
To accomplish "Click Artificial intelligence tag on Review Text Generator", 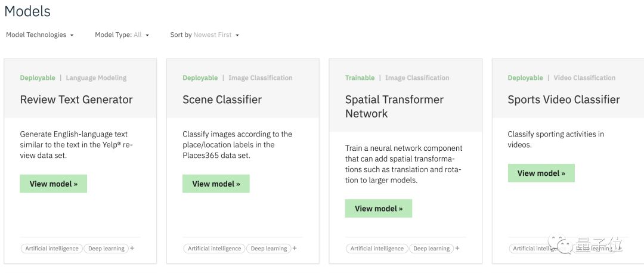I will pos(52,249).
